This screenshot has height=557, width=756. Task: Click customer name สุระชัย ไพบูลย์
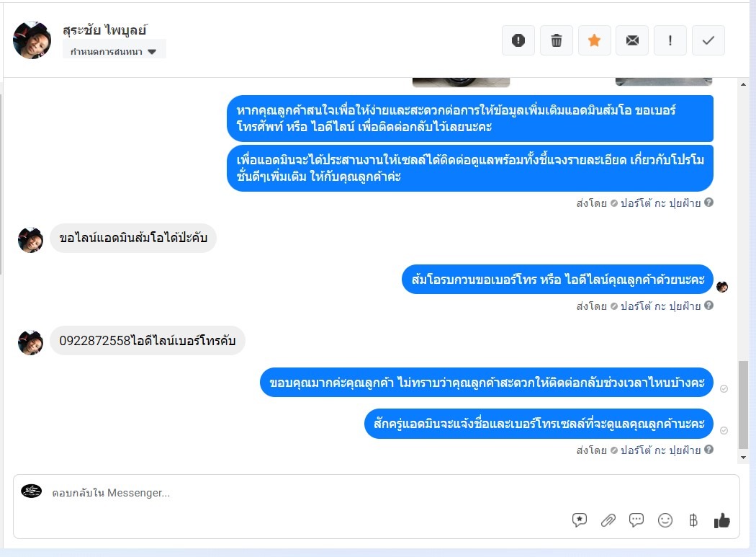coord(104,30)
